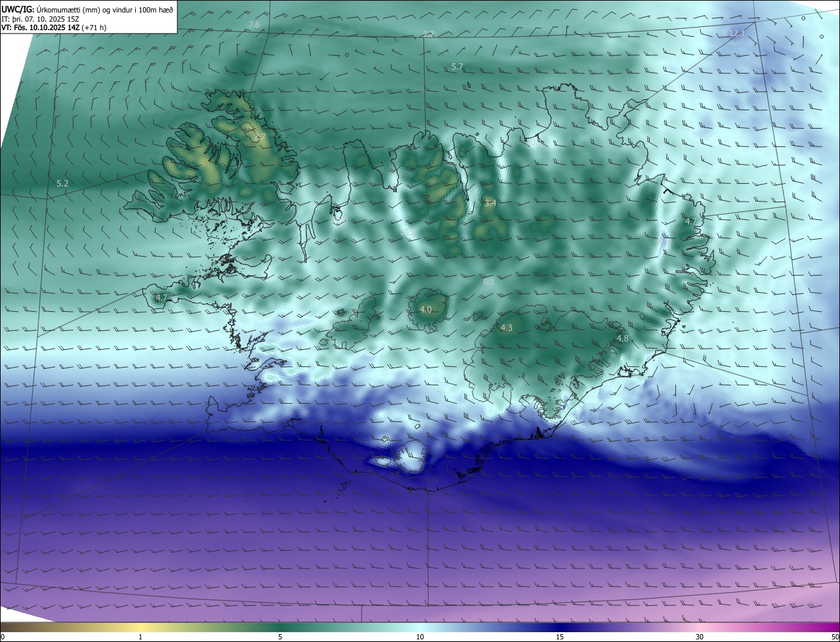The width and height of the screenshot is (840, 642).
Task: Click the "10" tick on the color scale
Action: (x=420, y=637)
